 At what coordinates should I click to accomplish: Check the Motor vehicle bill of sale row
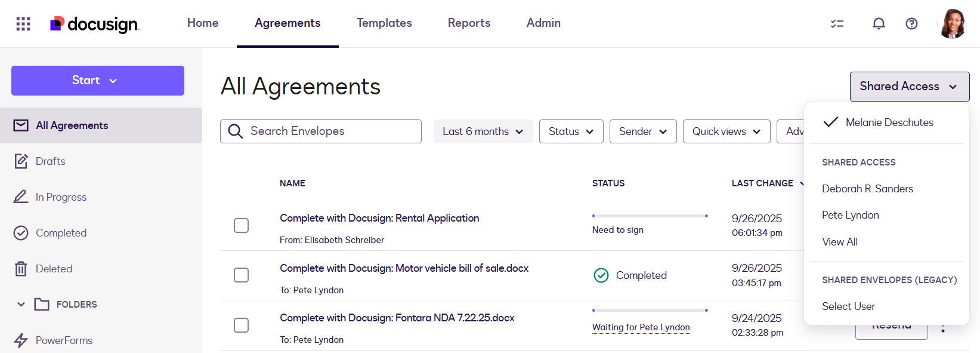[241, 275]
